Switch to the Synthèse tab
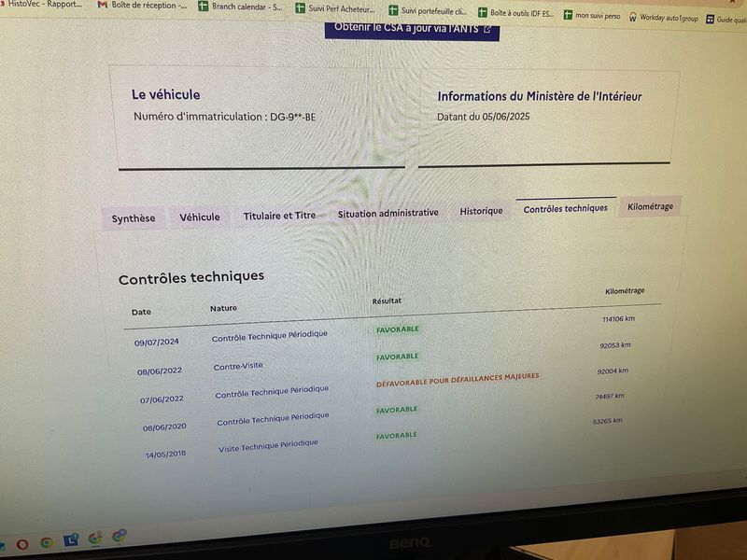 click(x=134, y=218)
